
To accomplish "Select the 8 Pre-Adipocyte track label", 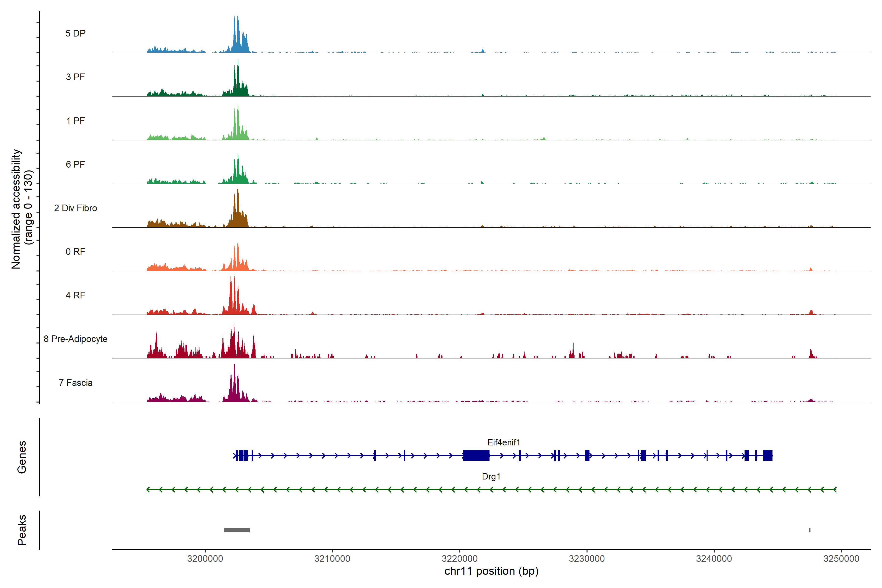I will (75, 339).
